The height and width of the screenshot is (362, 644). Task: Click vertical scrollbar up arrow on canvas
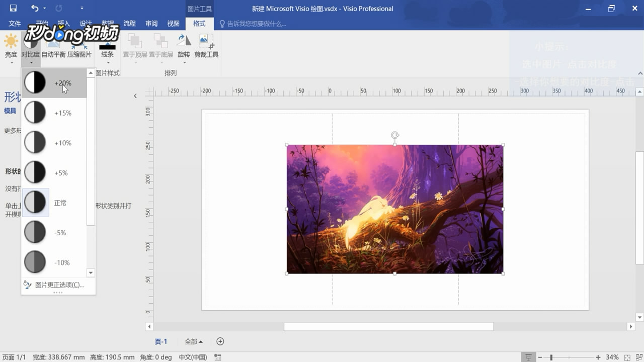(639, 92)
